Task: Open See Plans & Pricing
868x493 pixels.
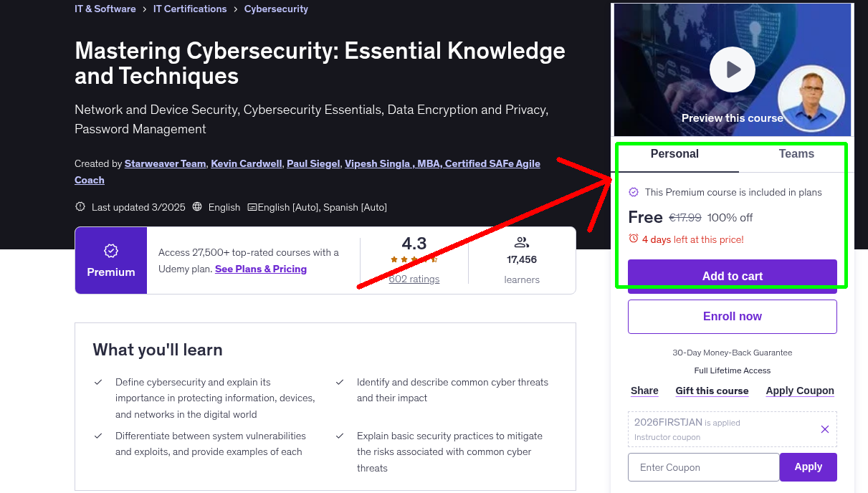Action: click(260, 269)
